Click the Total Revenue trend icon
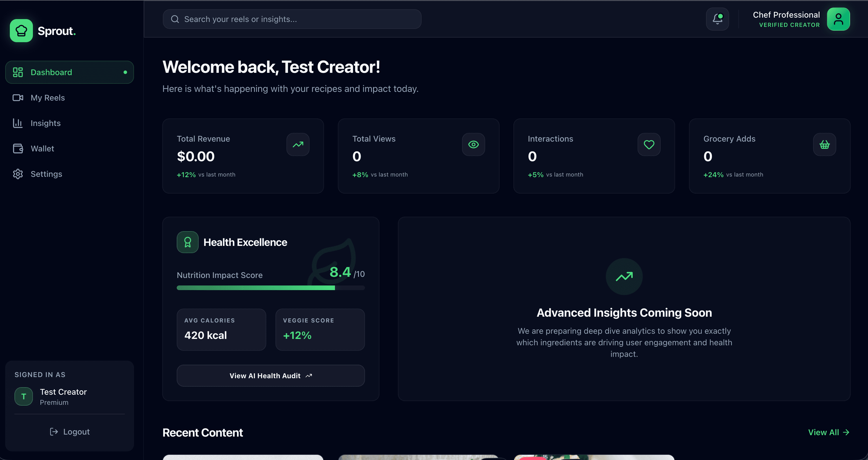 click(x=298, y=145)
